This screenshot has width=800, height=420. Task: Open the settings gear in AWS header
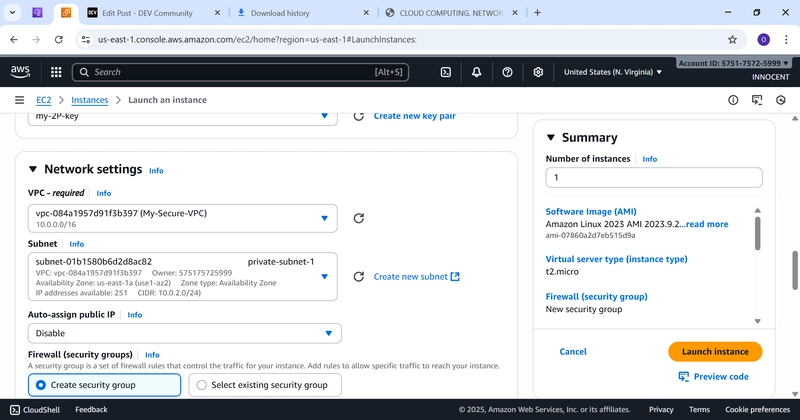(x=538, y=72)
